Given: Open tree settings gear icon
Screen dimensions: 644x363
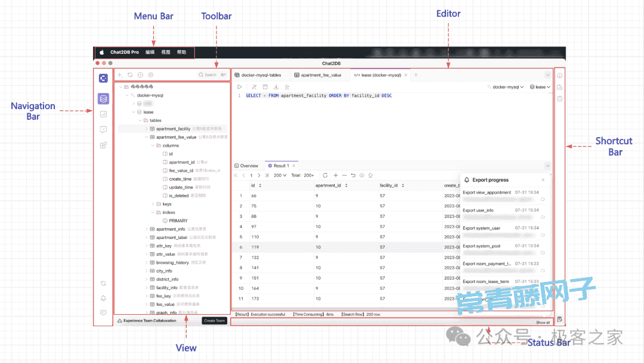Looking at the screenshot, I should coord(151,75).
